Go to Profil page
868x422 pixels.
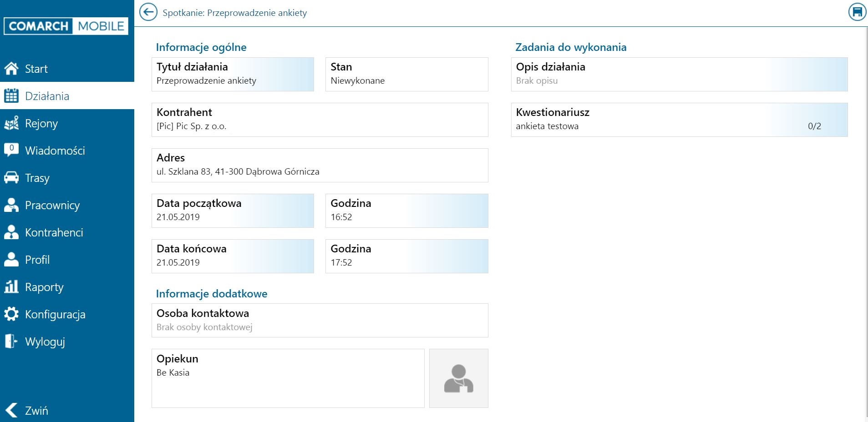[x=67, y=260]
